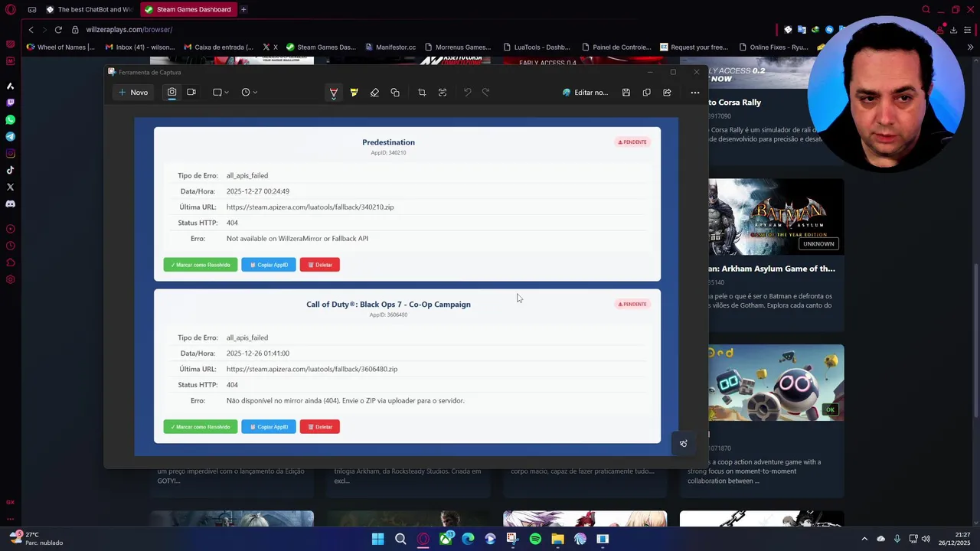Select the screenshot capture mode camera icon
The width and height of the screenshot is (980, 551).
coord(171,93)
